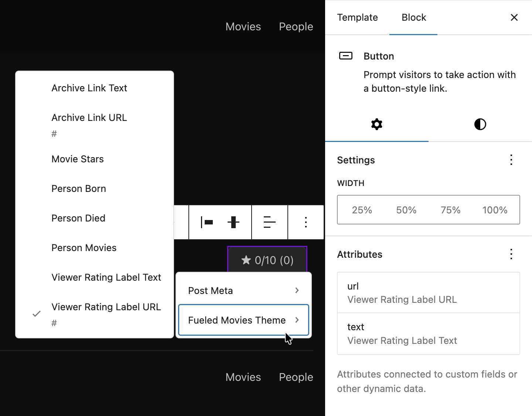Open the Settings panel options kebab menu
Image resolution: width=532 pixels, height=416 pixels.
(x=511, y=160)
